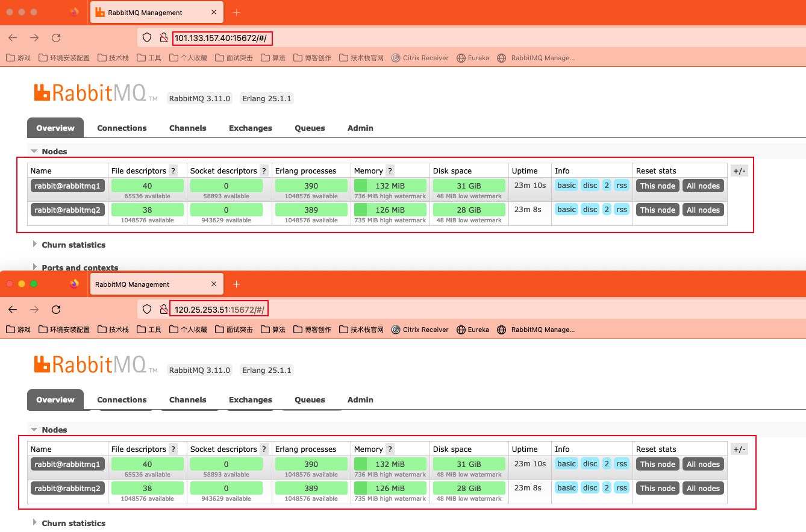Open the 算法 bookmark folder in the 120.25.253.51 window
Image resolution: width=806 pixels, height=532 pixels.
coord(273,330)
